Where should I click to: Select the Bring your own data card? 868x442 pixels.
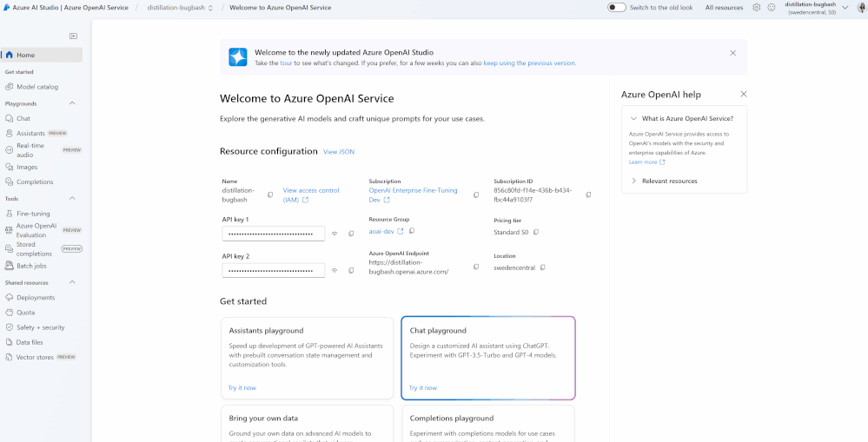pyautogui.click(x=308, y=423)
